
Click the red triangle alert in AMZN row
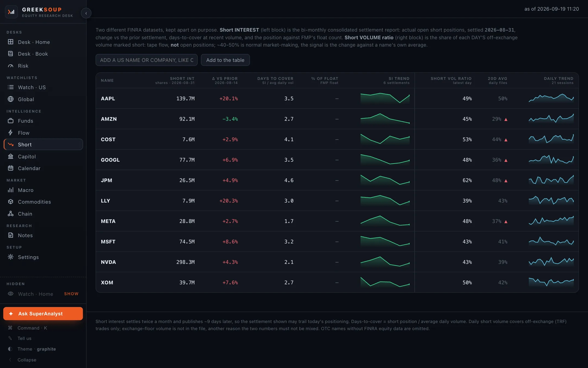(x=506, y=119)
